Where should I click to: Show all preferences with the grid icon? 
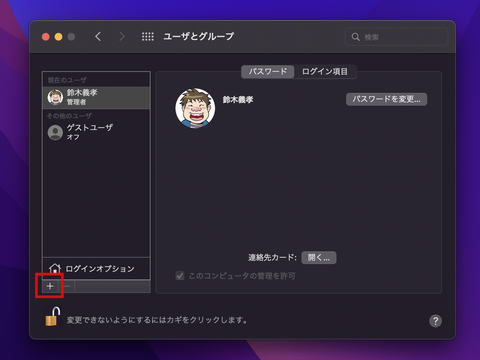[148, 37]
